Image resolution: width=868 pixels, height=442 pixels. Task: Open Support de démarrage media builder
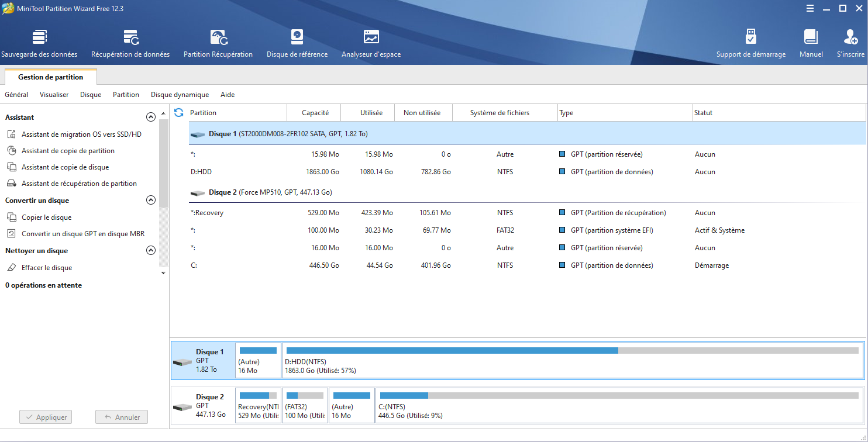[x=751, y=44]
